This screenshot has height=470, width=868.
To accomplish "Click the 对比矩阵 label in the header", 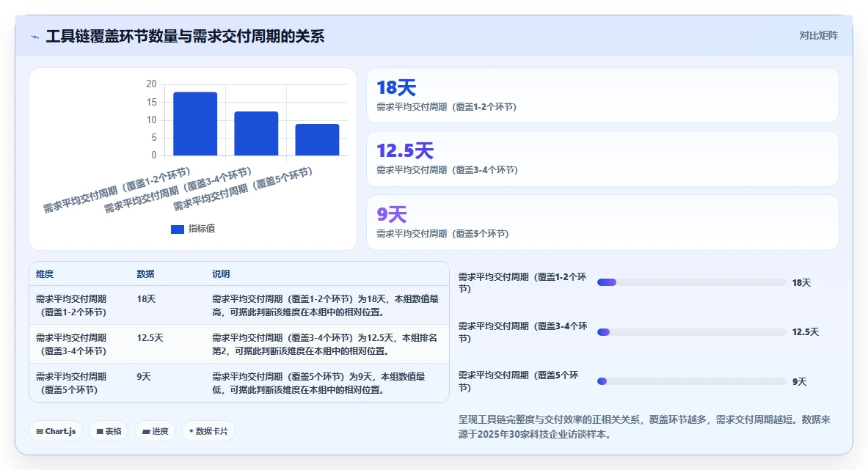I will click(818, 35).
